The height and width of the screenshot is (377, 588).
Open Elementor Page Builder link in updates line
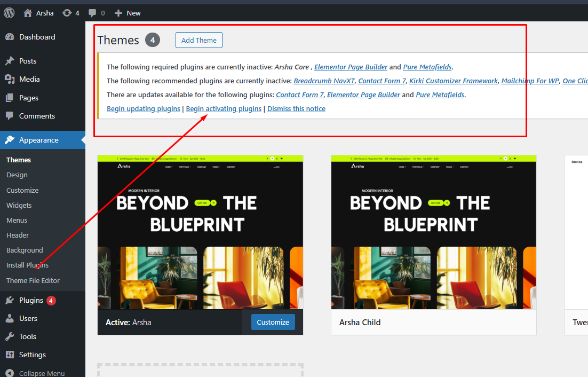coord(363,95)
